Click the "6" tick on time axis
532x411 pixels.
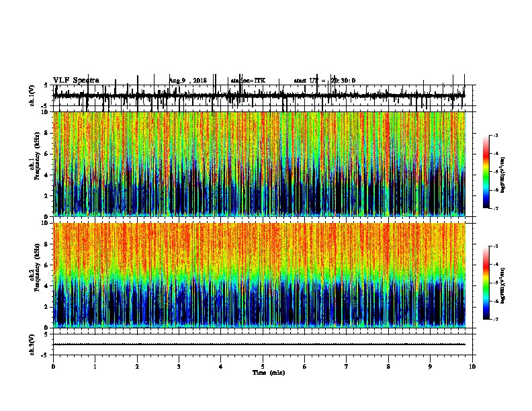pyautogui.click(x=305, y=367)
